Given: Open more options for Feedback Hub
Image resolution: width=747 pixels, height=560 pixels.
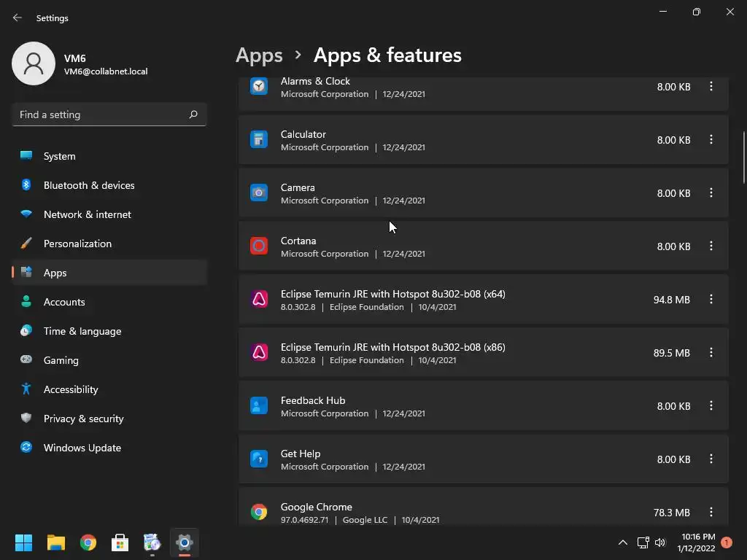Looking at the screenshot, I should click(711, 406).
